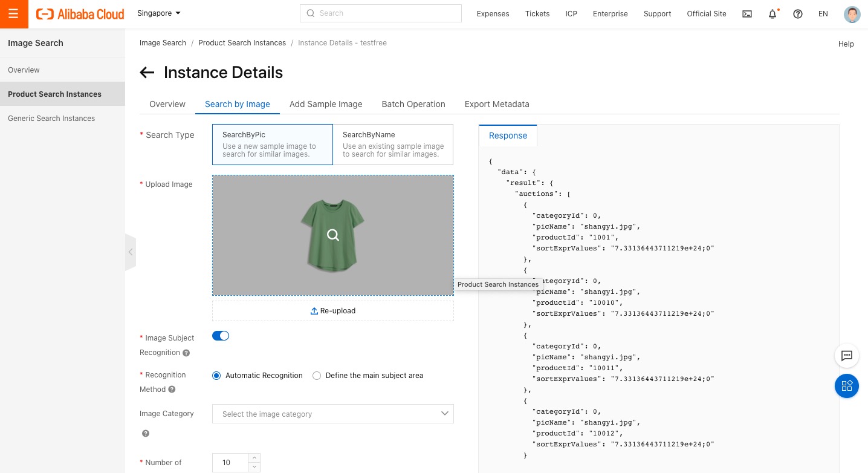Click the "auctions": [ line in response

(x=543, y=194)
